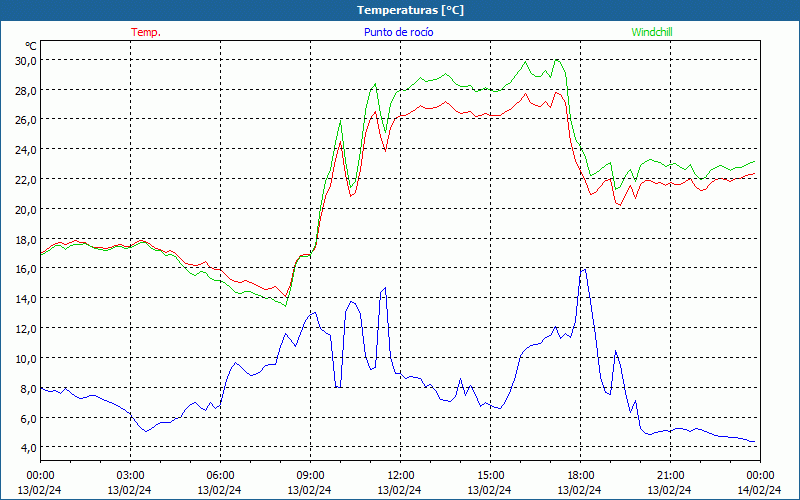
Task: Click the 18,0 y-axis value
Action: pos(26,239)
